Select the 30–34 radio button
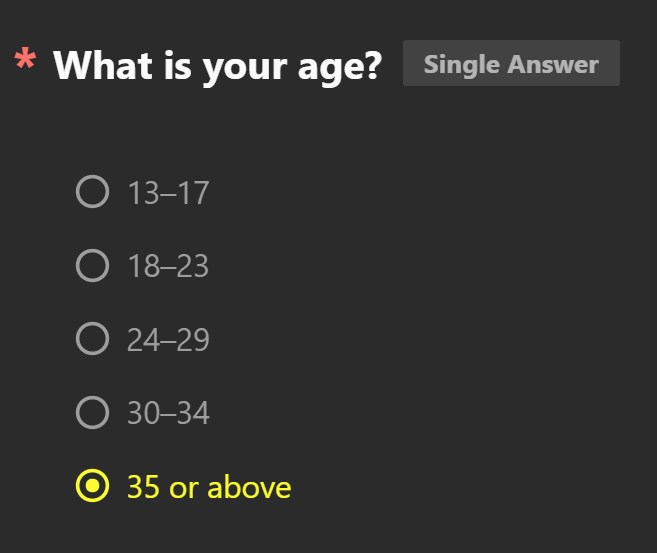Screen dimensions: 657x553 coord(92,412)
